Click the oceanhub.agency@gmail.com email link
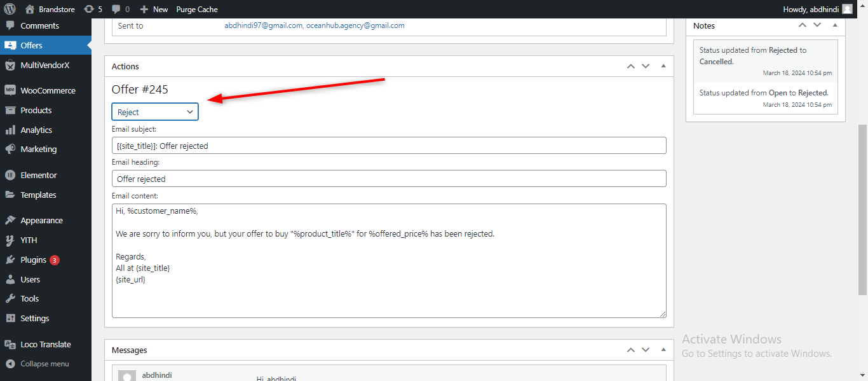868x381 pixels. coord(355,25)
